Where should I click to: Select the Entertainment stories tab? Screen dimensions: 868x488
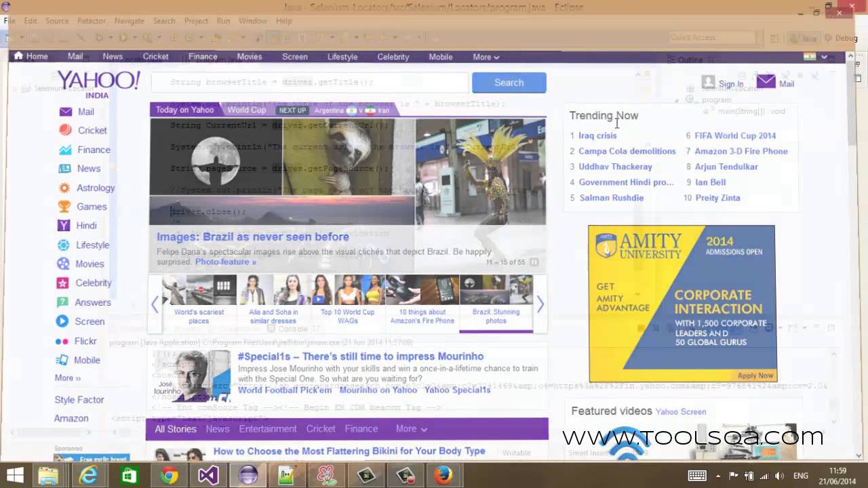coord(268,429)
